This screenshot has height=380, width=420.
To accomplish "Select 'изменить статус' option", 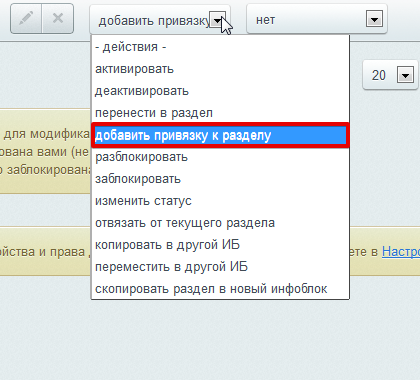I will (220, 201).
